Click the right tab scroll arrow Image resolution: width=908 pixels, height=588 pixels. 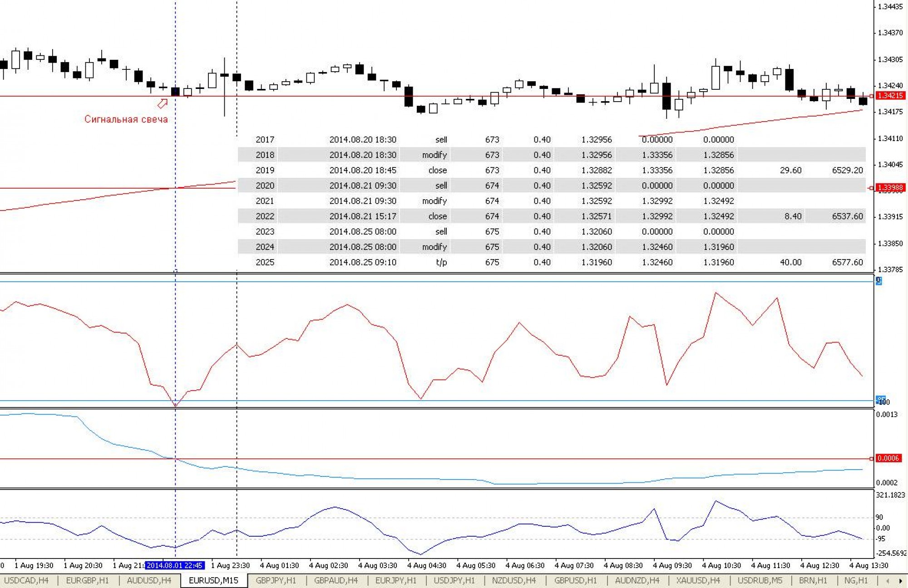[900, 581]
